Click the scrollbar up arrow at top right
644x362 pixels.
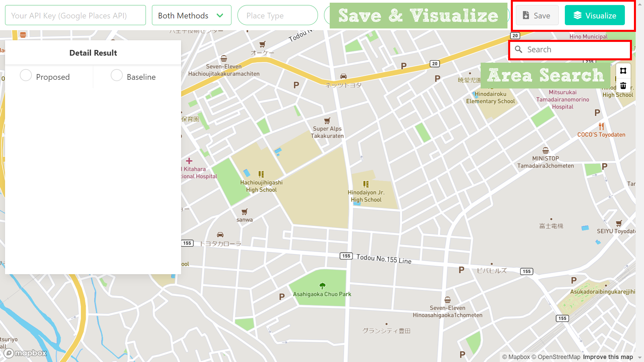(x=640, y=4)
